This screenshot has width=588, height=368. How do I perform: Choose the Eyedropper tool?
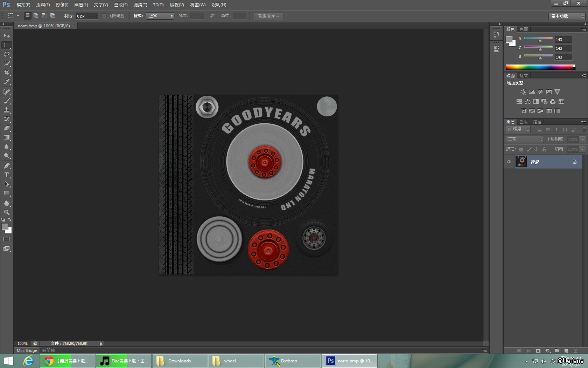click(7, 82)
